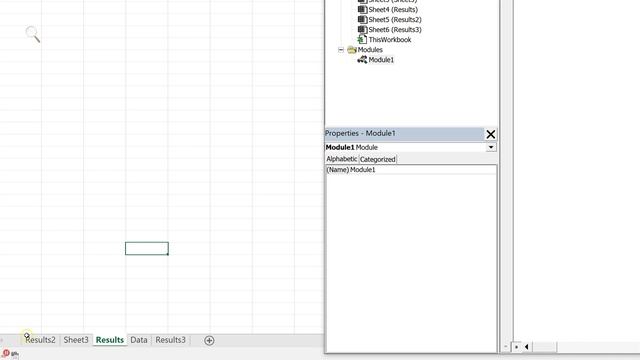Click the Module1 module icon

[362, 60]
